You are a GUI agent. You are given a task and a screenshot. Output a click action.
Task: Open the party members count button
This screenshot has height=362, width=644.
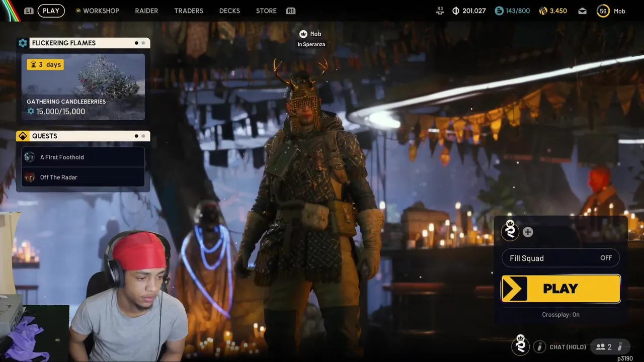pyautogui.click(x=610, y=346)
